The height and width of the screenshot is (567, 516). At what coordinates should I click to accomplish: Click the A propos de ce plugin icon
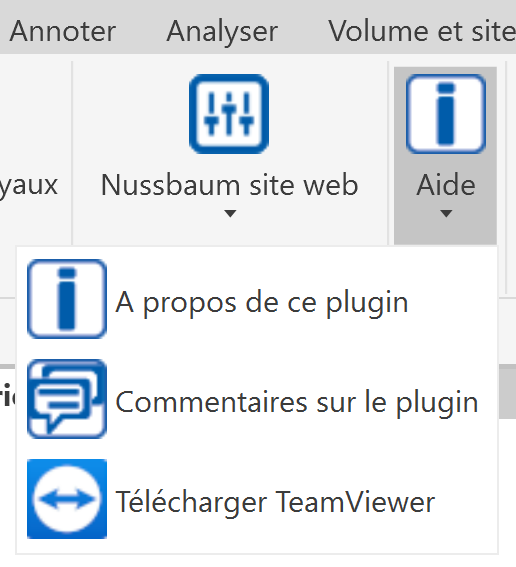(67, 299)
